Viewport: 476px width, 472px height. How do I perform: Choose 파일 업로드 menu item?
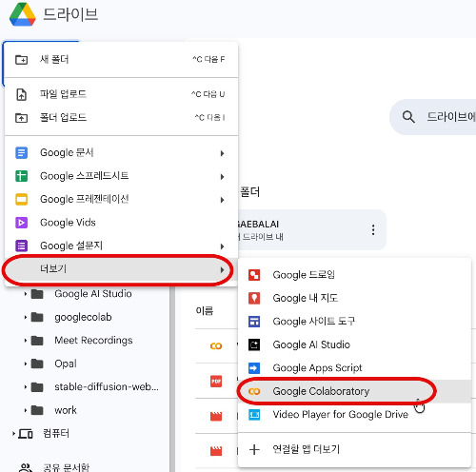[x=121, y=94]
